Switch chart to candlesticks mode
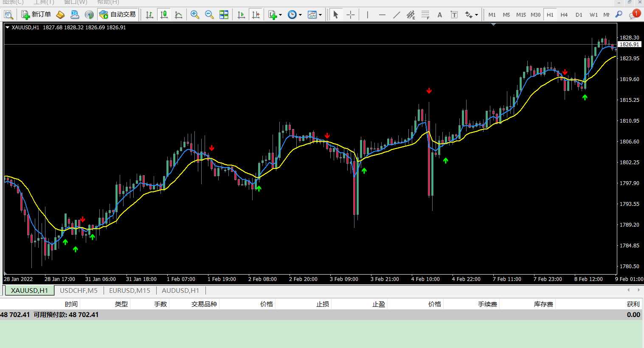The image size is (644, 348). click(164, 15)
